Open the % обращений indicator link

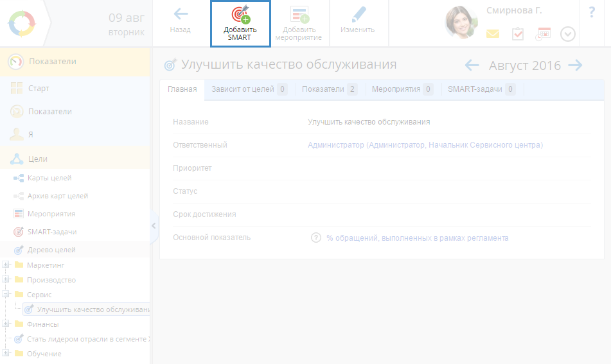tap(417, 238)
